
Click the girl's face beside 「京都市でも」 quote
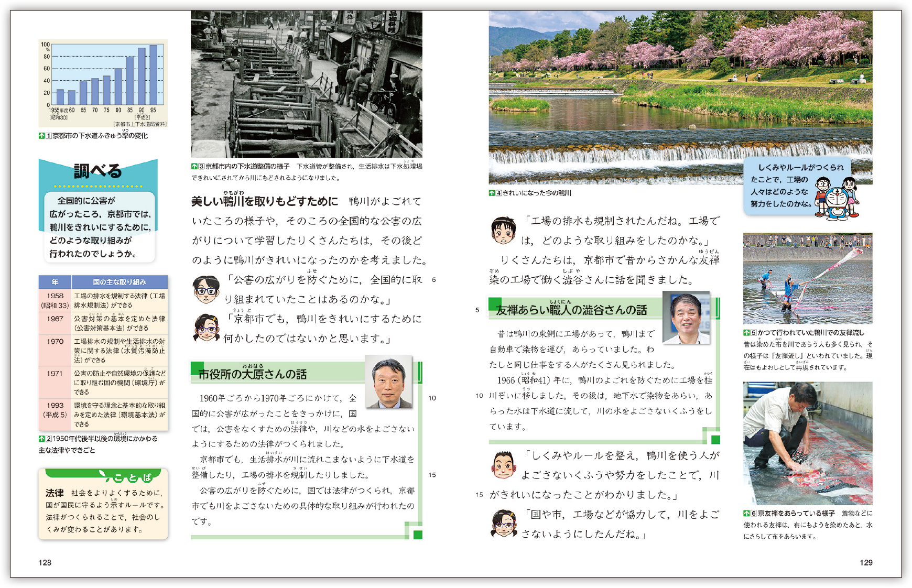click(x=206, y=328)
